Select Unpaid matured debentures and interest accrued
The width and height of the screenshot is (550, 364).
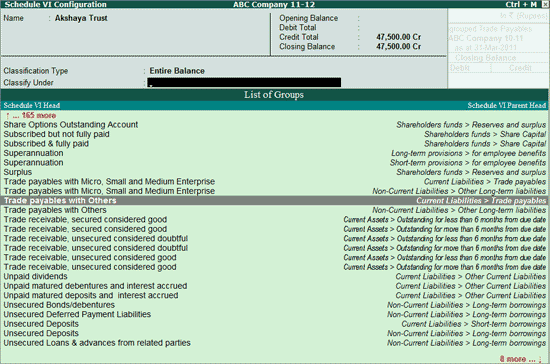275,286
